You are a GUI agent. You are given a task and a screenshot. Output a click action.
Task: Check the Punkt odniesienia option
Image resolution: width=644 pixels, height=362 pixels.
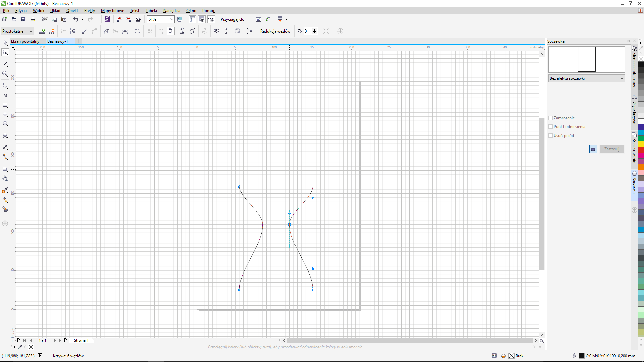click(550, 127)
